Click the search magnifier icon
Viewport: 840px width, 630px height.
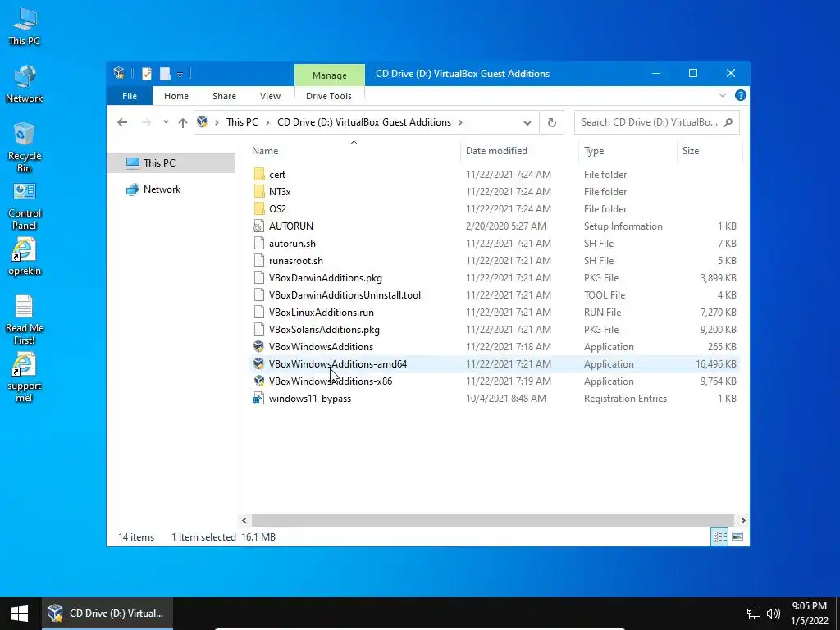tap(728, 123)
